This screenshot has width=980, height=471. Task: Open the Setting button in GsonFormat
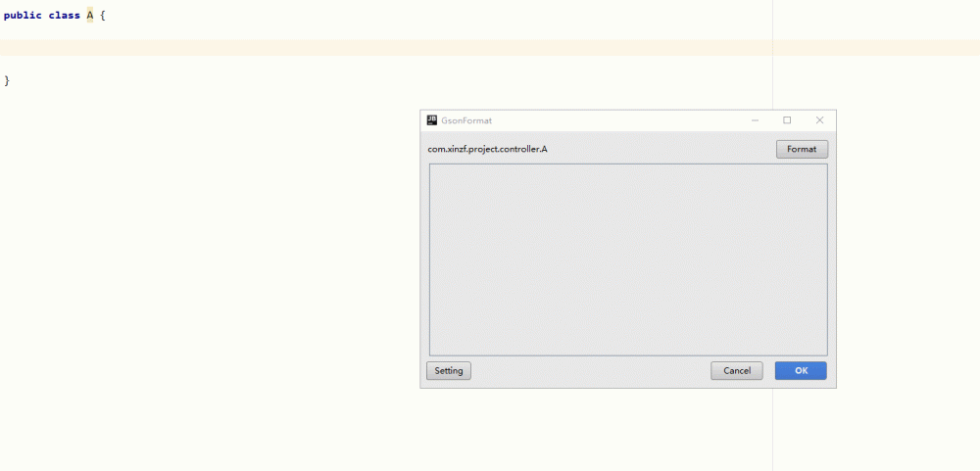449,370
